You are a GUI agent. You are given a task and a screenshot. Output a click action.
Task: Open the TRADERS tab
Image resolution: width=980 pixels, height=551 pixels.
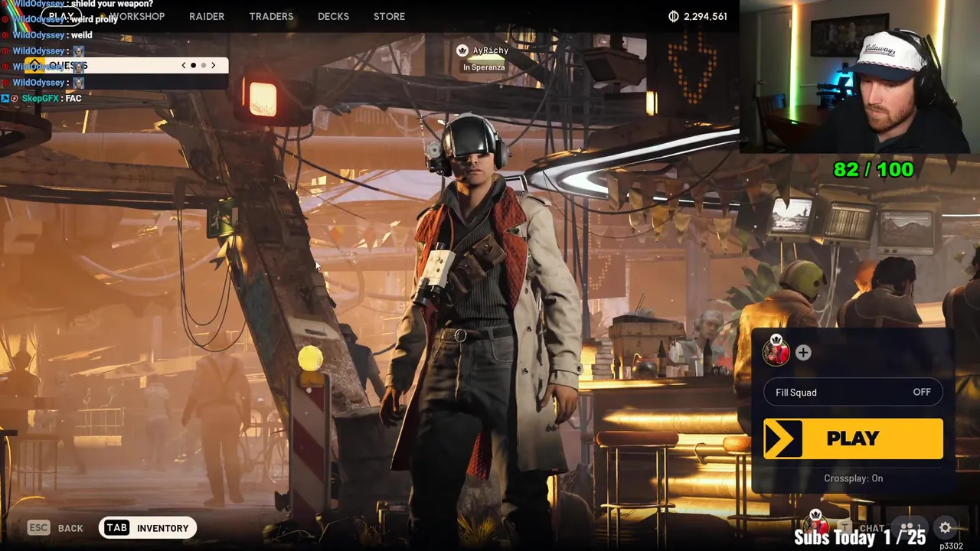(x=271, y=16)
